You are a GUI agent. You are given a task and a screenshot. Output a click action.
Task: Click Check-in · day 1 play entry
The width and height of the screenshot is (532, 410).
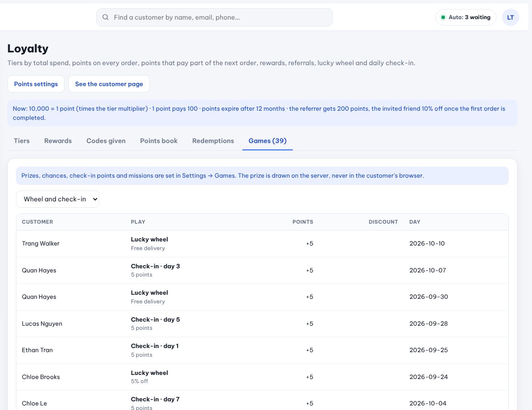tap(155, 346)
